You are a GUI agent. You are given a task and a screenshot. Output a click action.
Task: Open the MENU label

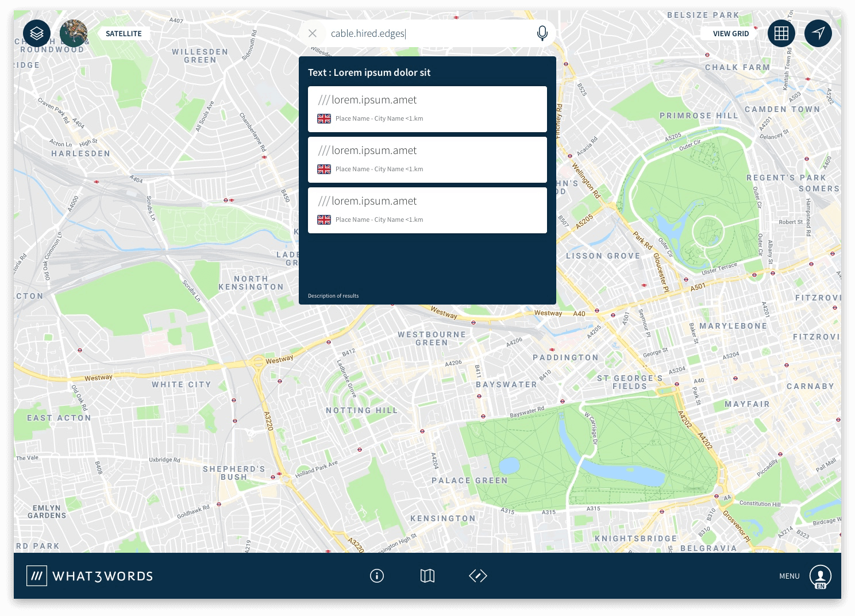click(x=789, y=576)
